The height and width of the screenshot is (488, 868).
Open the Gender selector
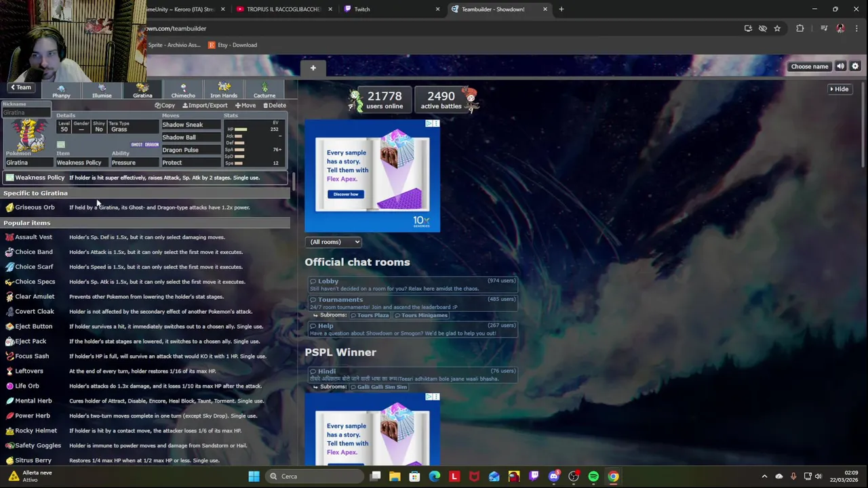(81, 127)
